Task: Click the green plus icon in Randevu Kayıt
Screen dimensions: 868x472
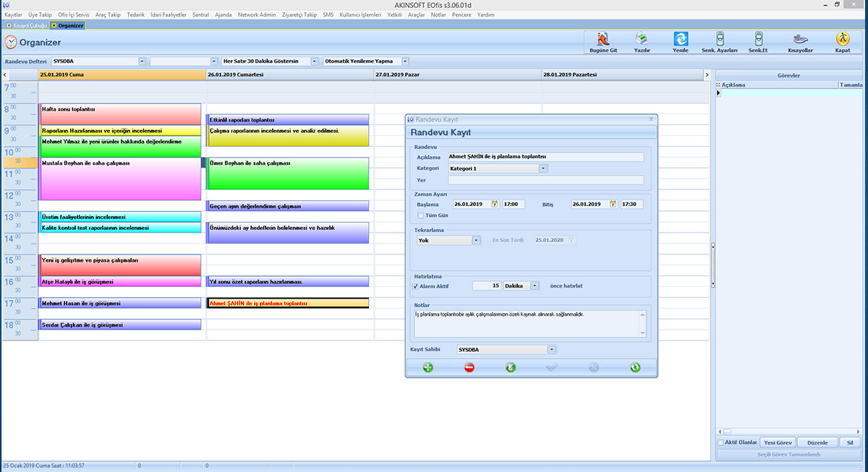Action: pos(427,367)
